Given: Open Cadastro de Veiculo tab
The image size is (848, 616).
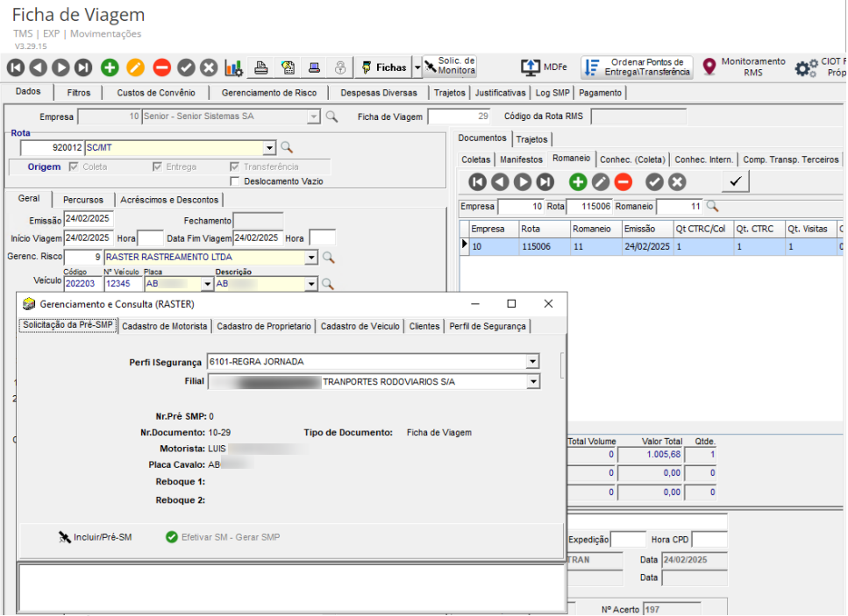Looking at the screenshot, I should tap(360, 326).
